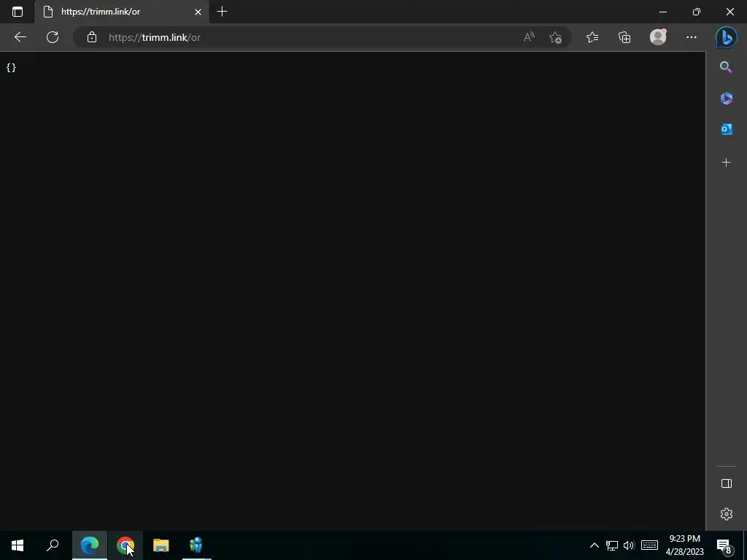Open Settings and more ellipsis menu
The width and height of the screenshot is (747, 560).
point(692,37)
